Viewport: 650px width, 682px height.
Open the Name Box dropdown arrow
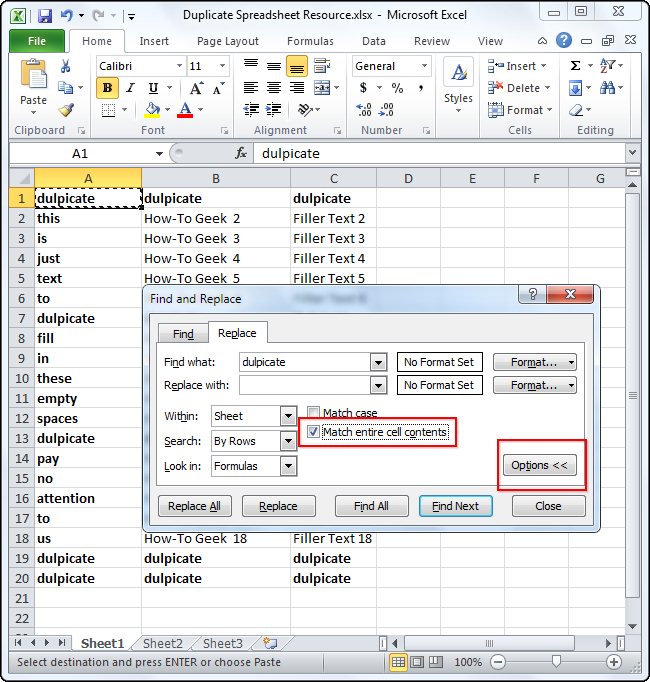point(159,154)
